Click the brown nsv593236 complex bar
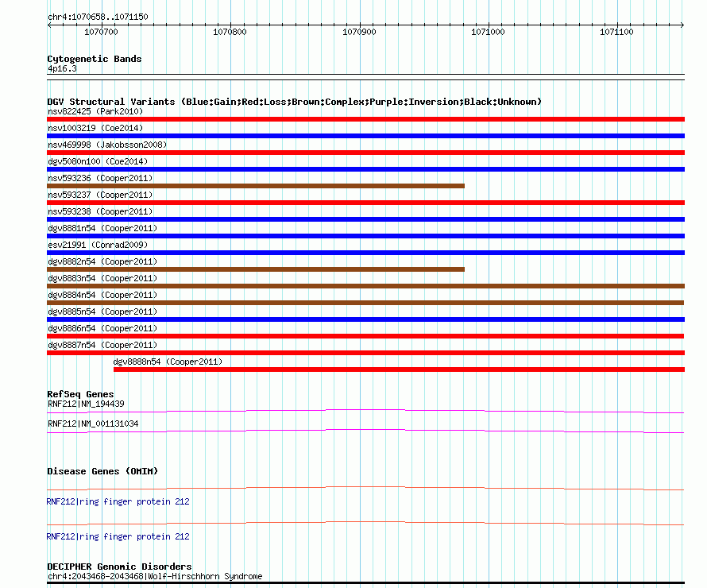The width and height of the screenshot is (707, 588). pyautogui.click(x=256, y=186)
